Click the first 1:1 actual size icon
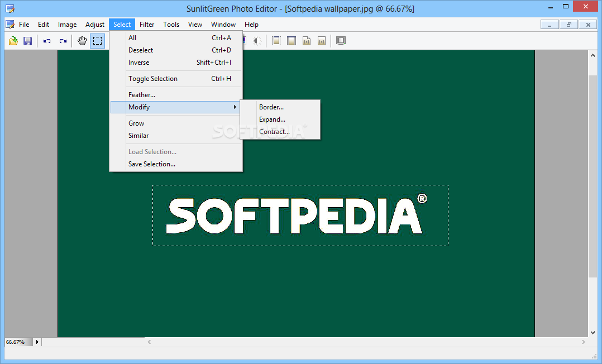This screenshot has width=602, height=364. point(307,41)
